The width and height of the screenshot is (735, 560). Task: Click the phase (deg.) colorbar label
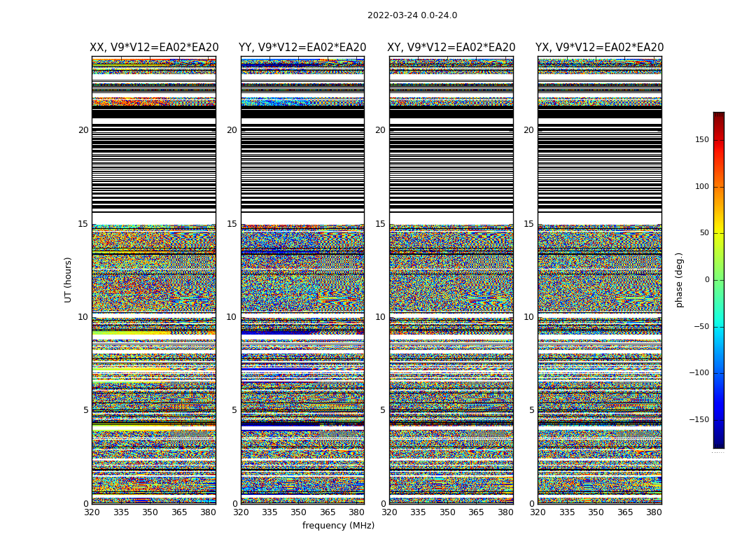click(x=679, y=280)
